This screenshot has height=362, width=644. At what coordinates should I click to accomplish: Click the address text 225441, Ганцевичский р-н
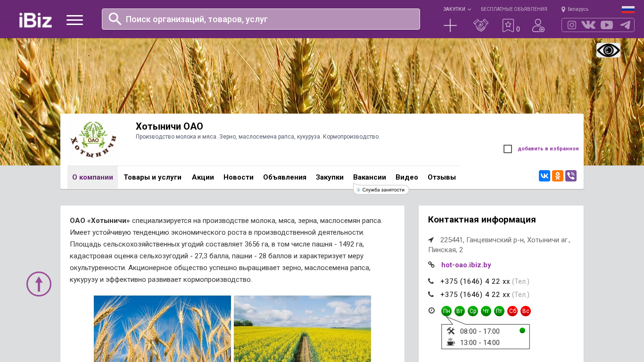coord(499,245)
